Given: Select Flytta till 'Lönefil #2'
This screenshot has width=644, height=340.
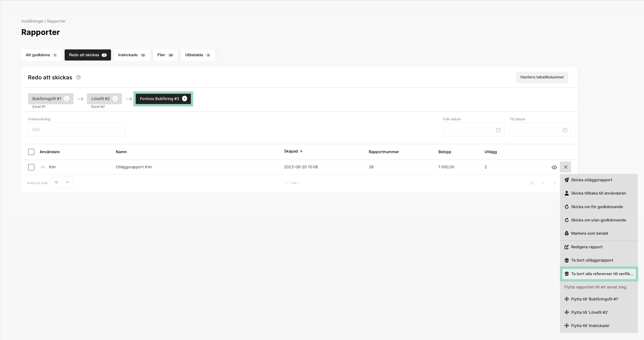Looking at the screenshot, I should click(599, 313).
